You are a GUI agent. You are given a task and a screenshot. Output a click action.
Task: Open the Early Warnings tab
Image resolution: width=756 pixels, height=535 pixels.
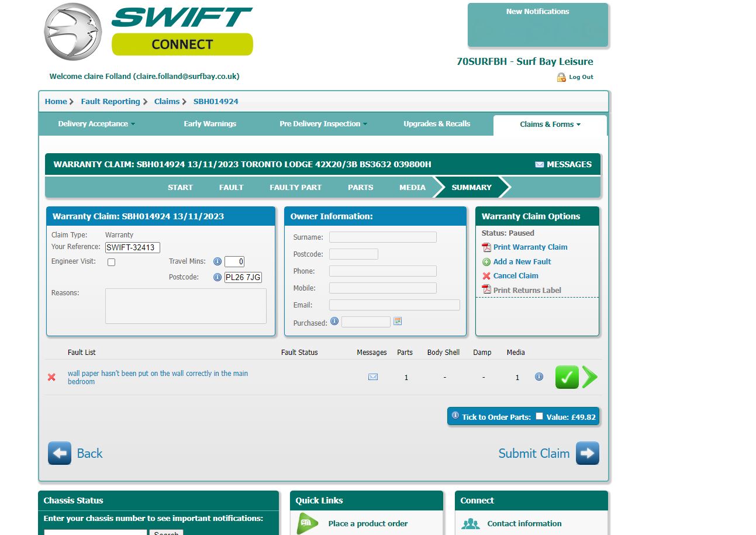tap(210, 124)
